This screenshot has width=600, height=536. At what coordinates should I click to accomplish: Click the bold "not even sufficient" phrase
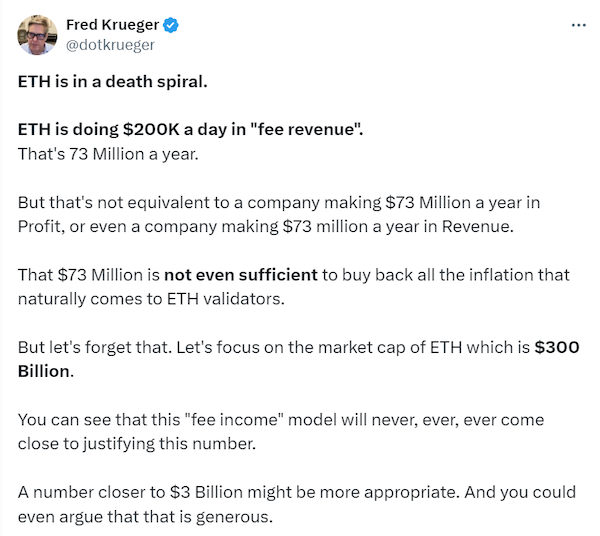(241, 275)
